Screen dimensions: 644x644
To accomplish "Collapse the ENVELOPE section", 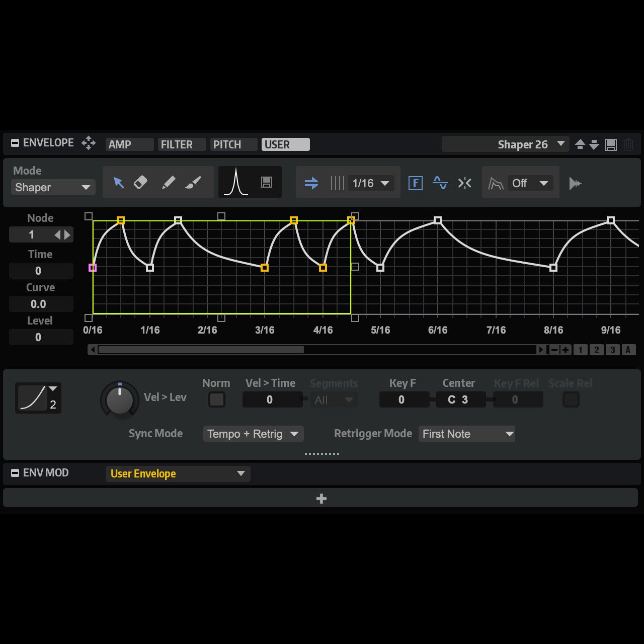I will (15, 143).
